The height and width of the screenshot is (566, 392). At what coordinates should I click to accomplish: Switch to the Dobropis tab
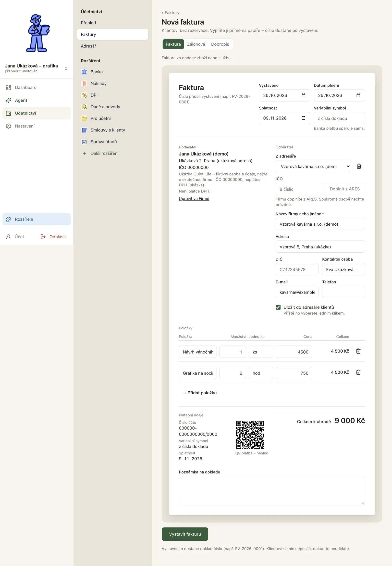click(x=220, y=44)
